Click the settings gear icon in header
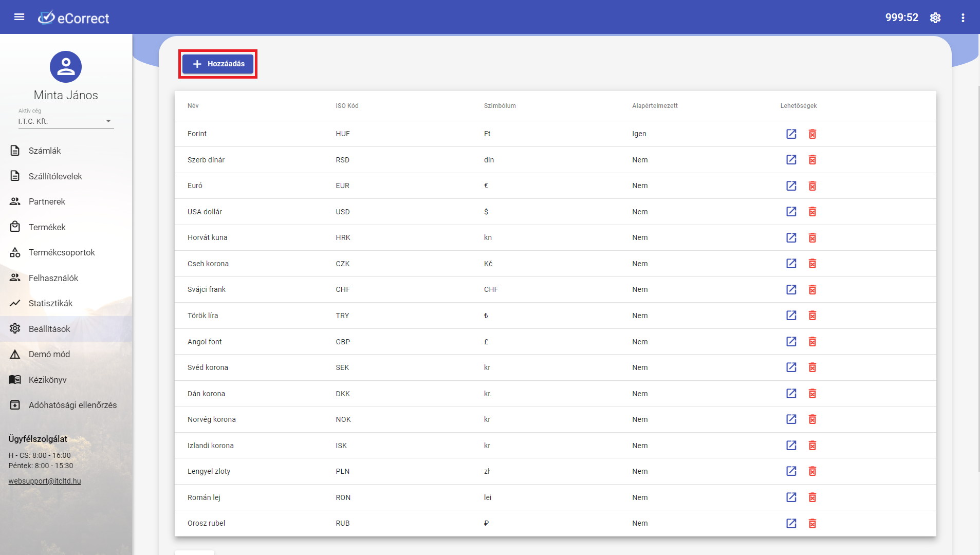 935,17
